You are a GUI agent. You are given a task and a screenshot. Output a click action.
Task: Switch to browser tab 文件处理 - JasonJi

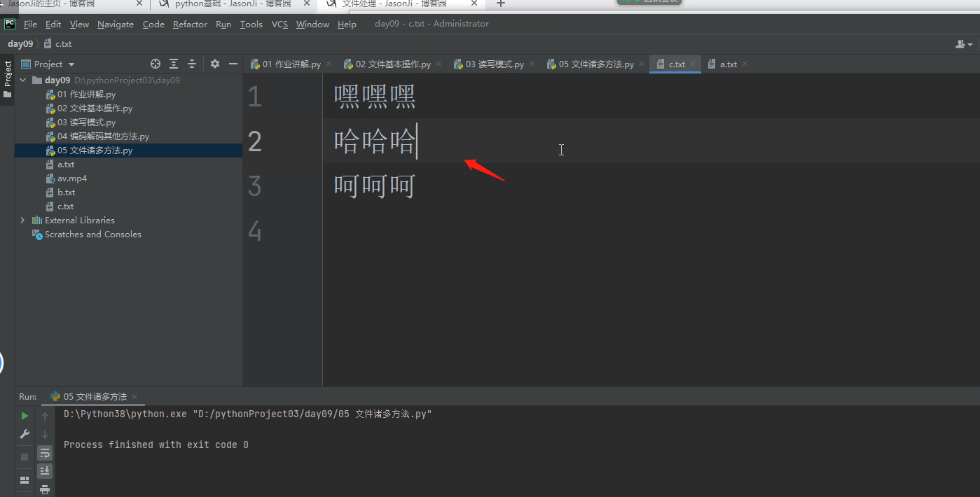tap(394, 3)
